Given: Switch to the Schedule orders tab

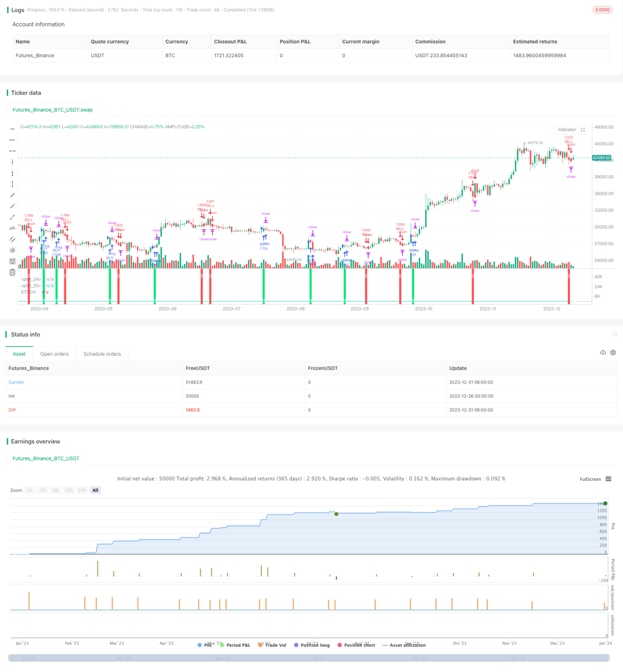Looking at the screenshot, I should (x=102, y=354).
